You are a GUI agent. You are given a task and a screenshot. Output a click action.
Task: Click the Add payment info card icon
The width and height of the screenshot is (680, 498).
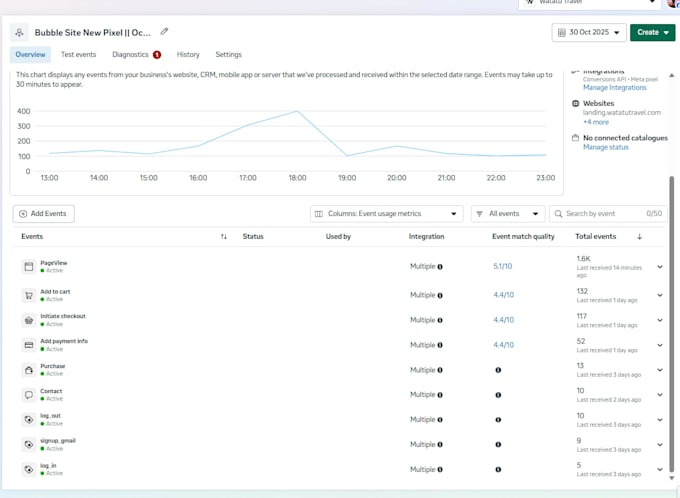coord(29,345)
